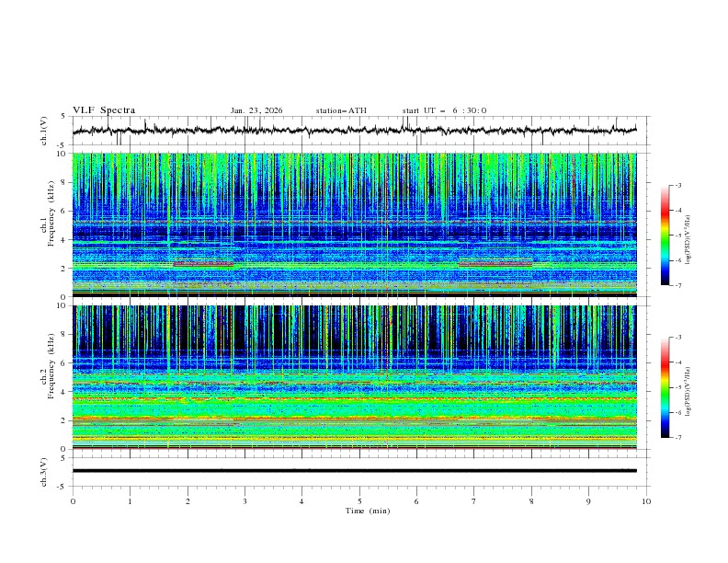Click the "-5" tick on upper colorbar
The width and height of the screenshot is (728, 563).
(677, 236)
